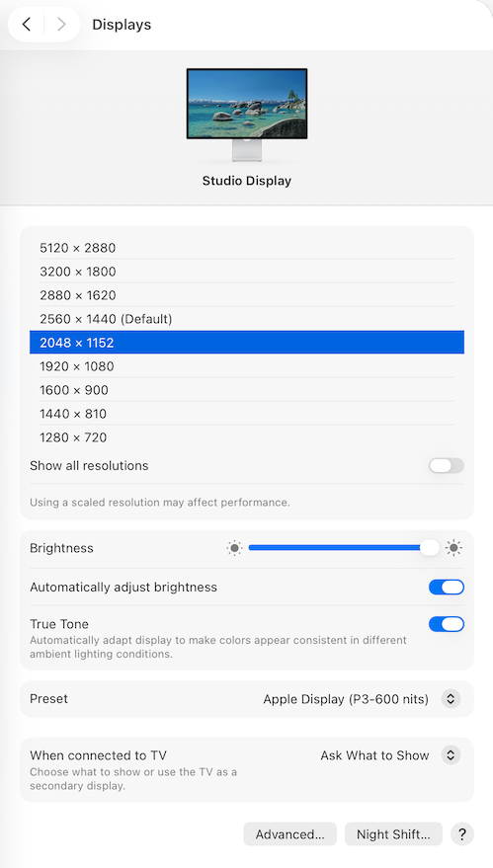Click the forward navigation arrow

[x=61, y=25]
